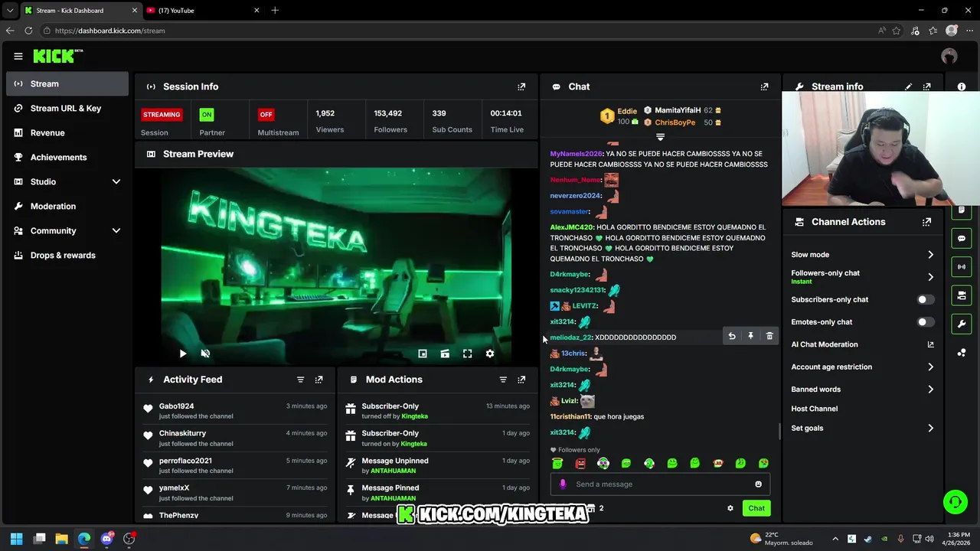Expand Set goals options
Image resolution: width=980 pixels, height=551 pixels.
coord(930,429)
